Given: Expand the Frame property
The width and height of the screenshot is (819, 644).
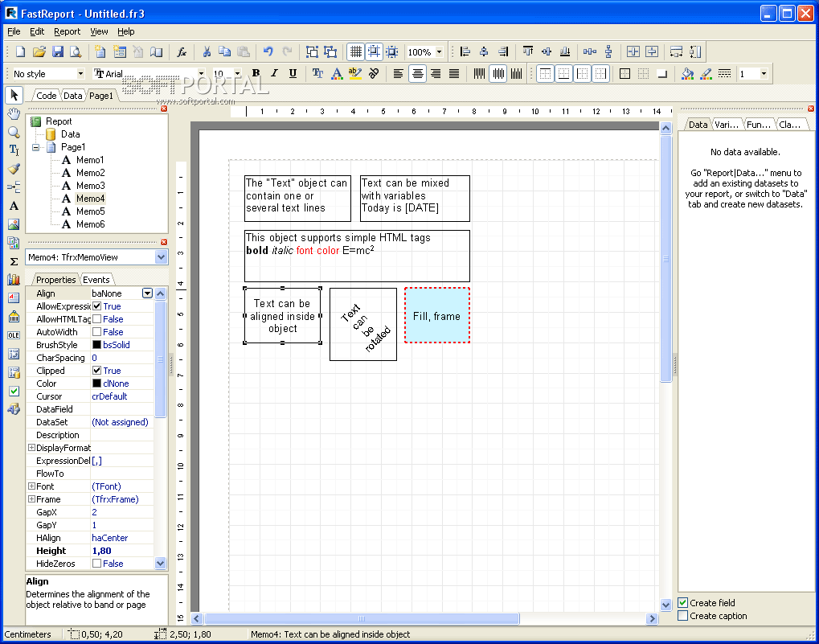Looking at the screenshot, I should click(31, 498).
